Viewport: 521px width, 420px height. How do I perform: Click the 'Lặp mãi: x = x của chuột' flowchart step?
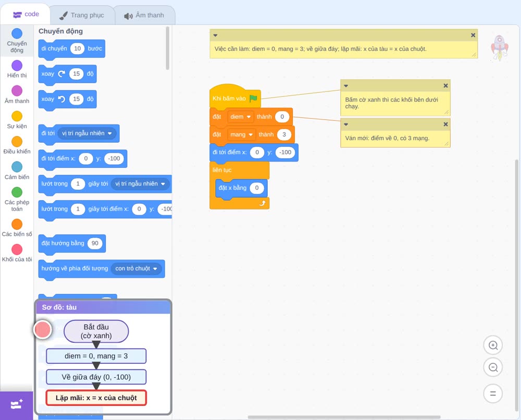pos(96,398)
